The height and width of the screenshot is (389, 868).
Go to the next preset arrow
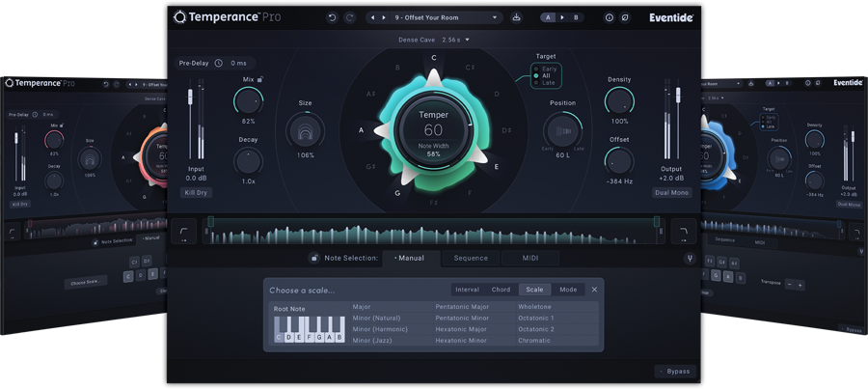(x=384, y=17)
